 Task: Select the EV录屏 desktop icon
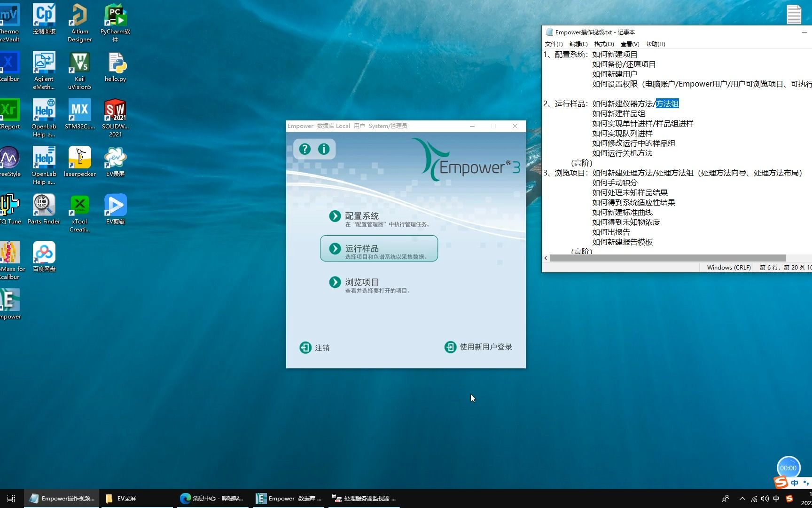click(115, 161)
